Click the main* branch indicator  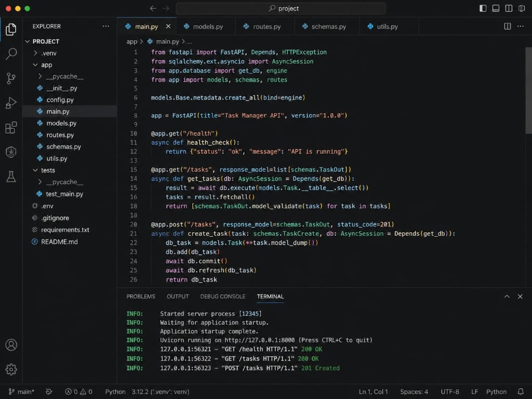tap(21, 392)
